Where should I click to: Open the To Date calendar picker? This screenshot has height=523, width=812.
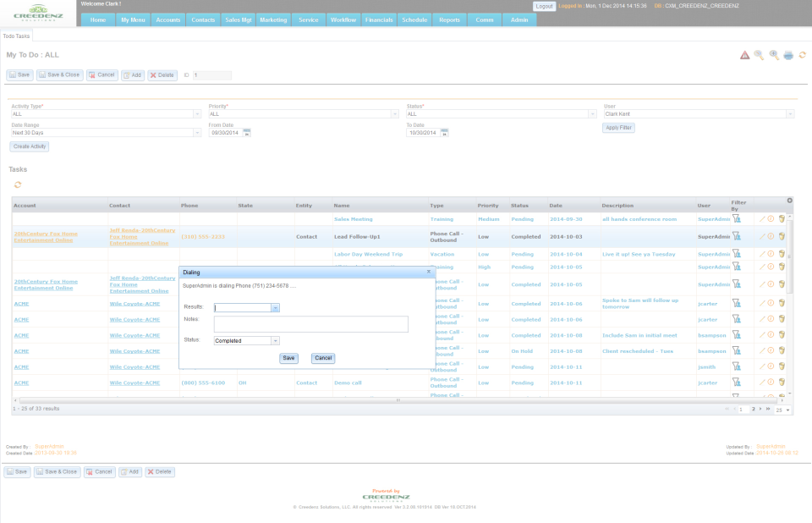444,133
